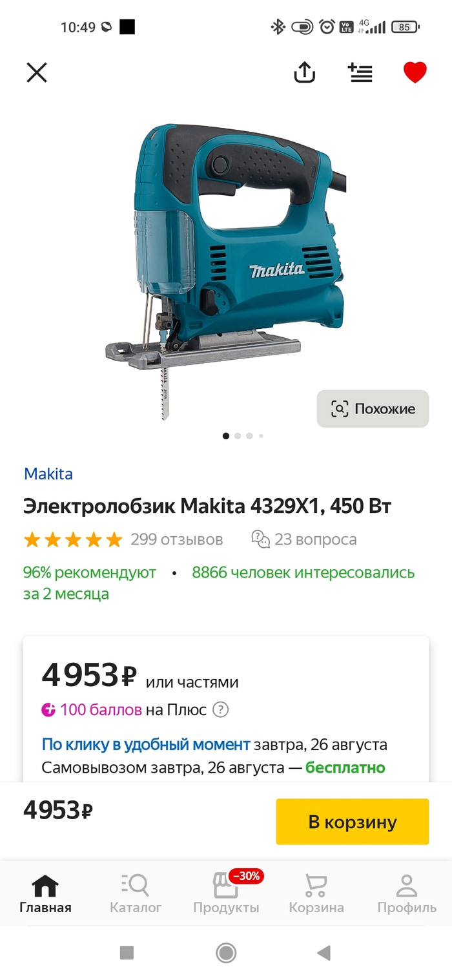
Task: Tap the Android back navigation button
Action: tap(324, 952)
